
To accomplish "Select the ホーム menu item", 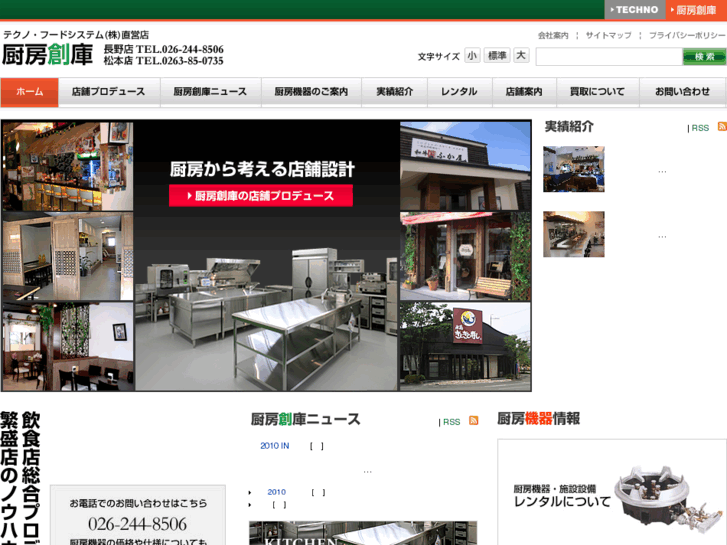I will click(30, 92).
